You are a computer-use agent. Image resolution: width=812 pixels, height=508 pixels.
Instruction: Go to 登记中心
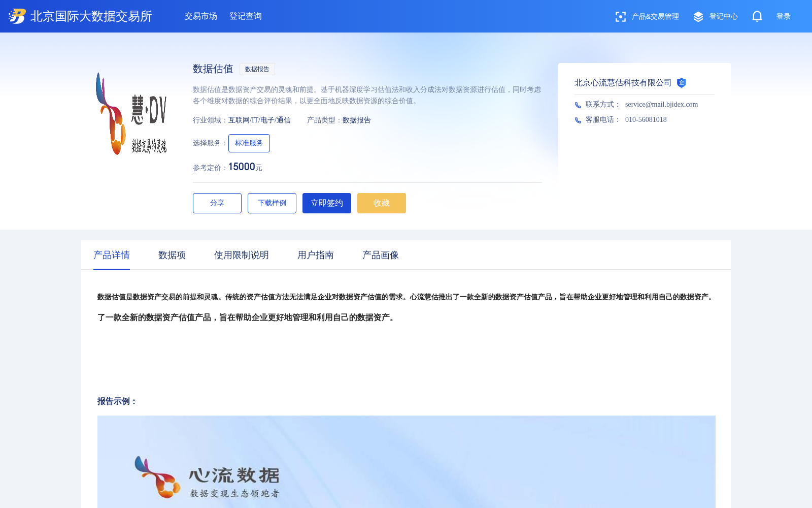(724, 17)
